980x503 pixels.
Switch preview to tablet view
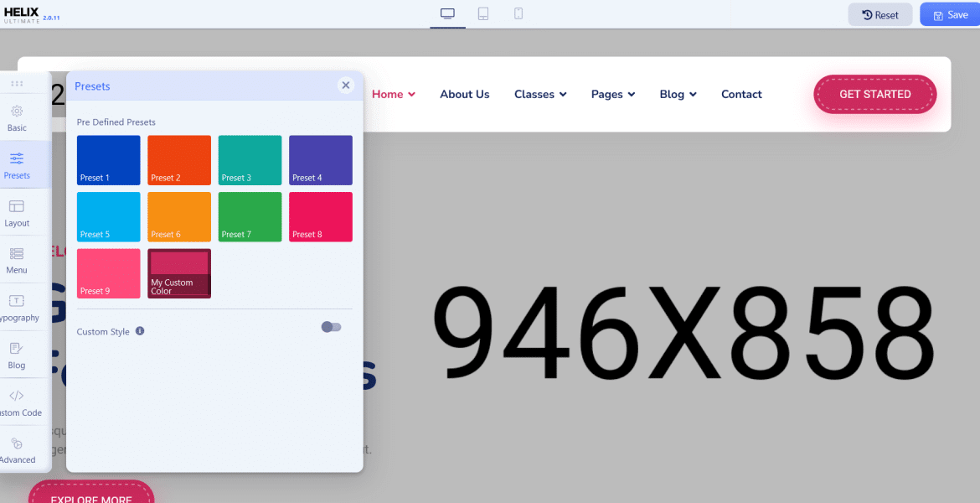482,13
